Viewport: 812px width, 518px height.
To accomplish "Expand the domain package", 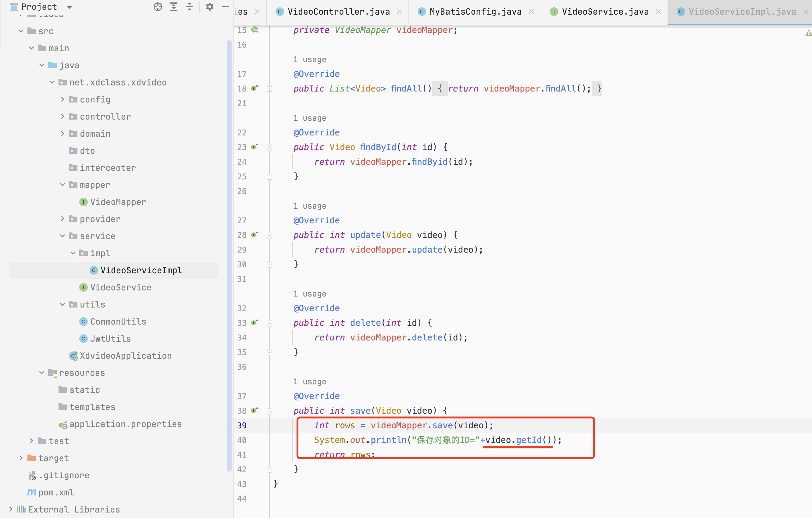I will pos(63,134).
